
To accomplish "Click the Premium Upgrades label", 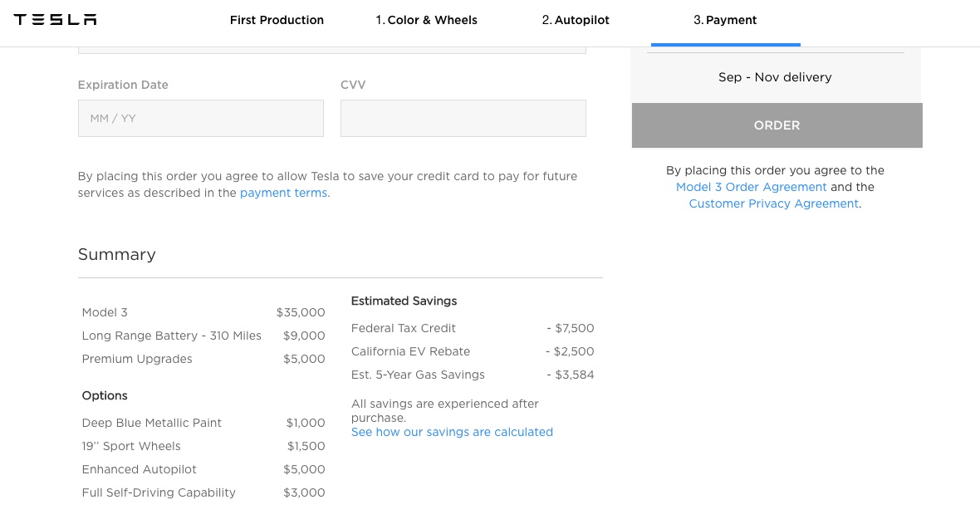I will tap(137, 359).
